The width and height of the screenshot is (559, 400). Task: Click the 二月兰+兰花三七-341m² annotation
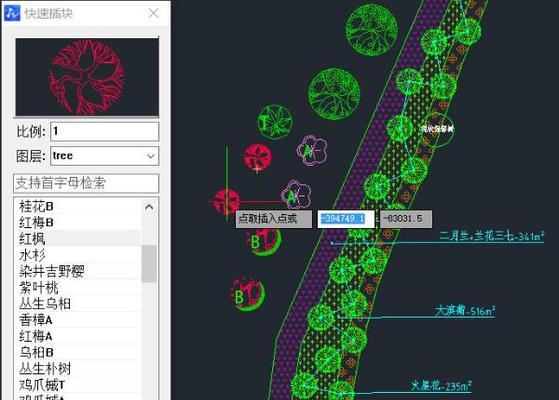[x=492, y=236]
